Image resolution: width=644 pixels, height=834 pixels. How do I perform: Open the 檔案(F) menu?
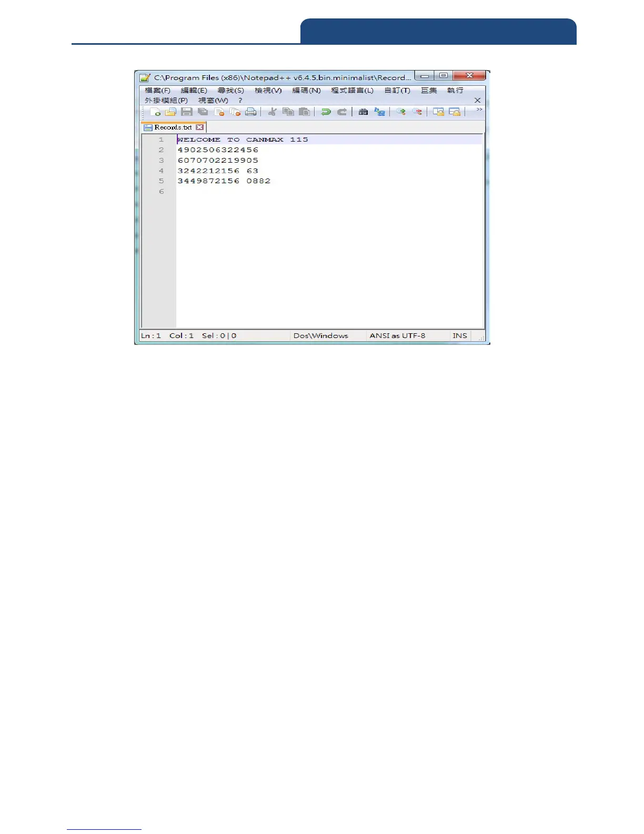[158, 91]
